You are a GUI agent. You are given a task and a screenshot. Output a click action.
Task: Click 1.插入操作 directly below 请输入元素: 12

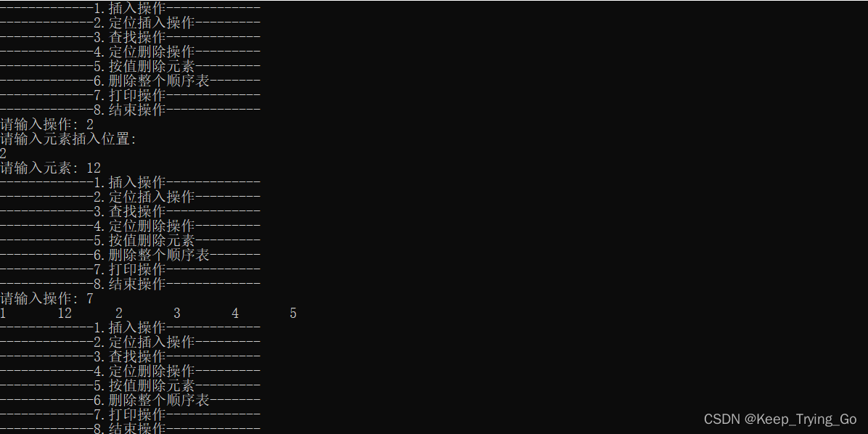point(130,182)
